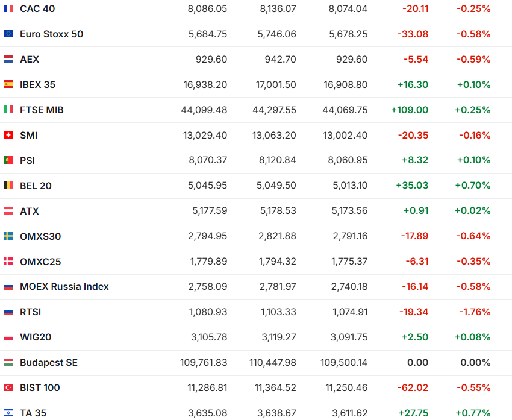The width and height of the screenshot is (512, 420).
Task: Click the France flag icon beside CAC 40
Action: click(x=8, y=9)
